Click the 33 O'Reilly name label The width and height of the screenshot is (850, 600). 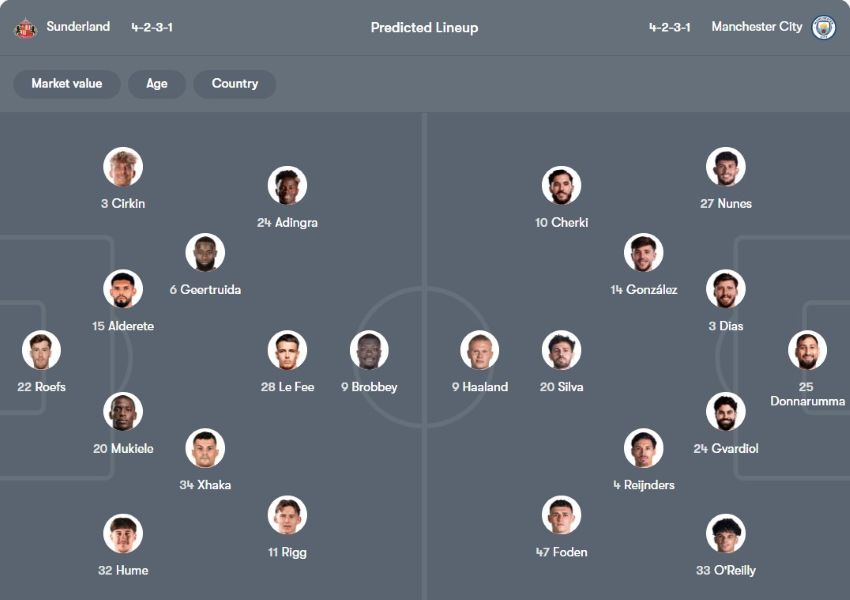pos(726,571)
